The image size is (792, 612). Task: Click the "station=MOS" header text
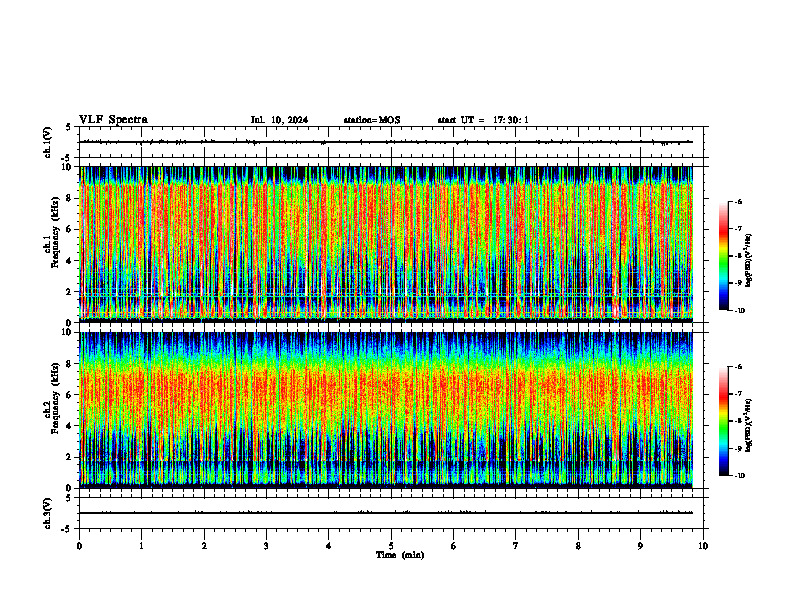[x=372, y=120]
